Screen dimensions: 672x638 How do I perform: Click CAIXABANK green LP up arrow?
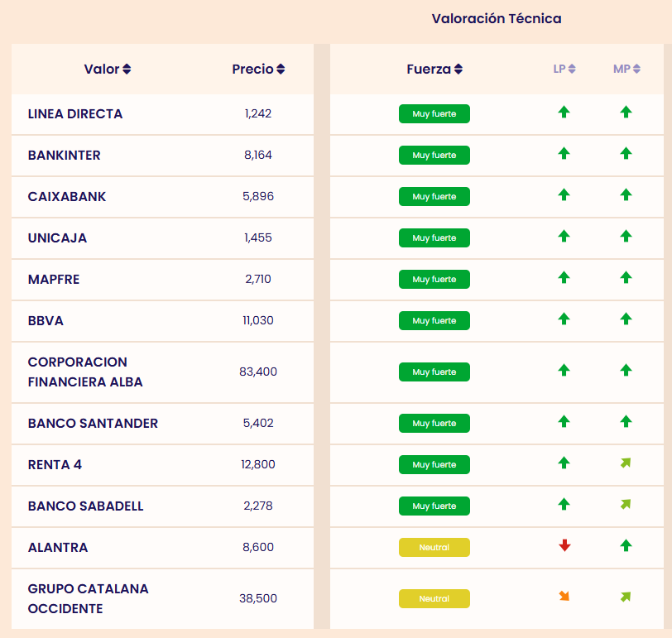pos(564,195)
